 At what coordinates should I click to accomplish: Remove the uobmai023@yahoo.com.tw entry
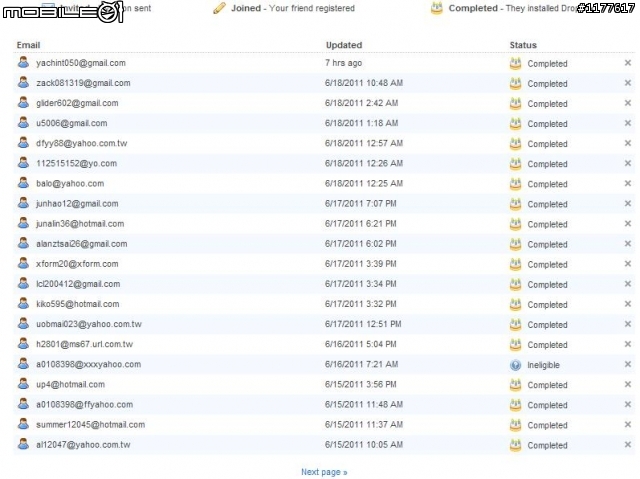(x=628, y=324)
